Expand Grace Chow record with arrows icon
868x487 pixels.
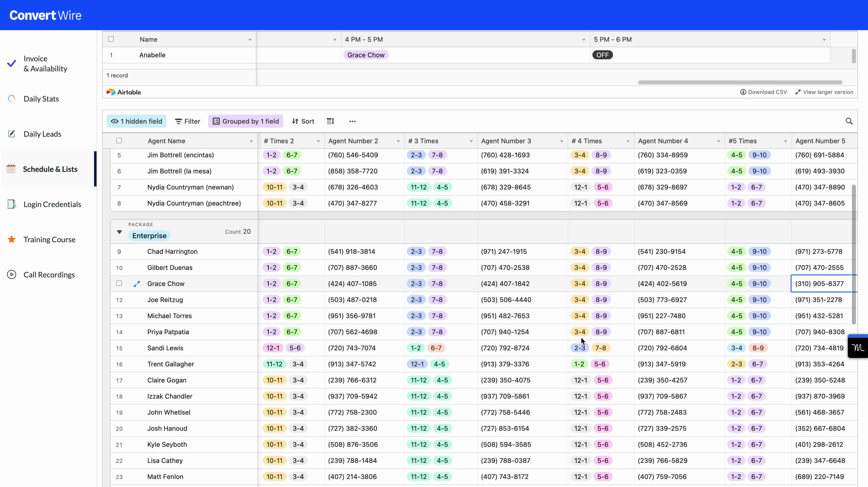(137, 284)
